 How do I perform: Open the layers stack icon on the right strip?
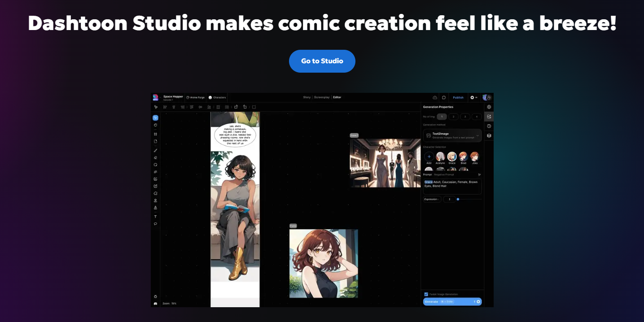point(489,135)
